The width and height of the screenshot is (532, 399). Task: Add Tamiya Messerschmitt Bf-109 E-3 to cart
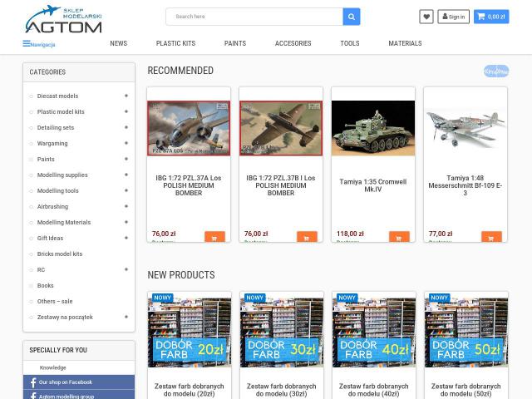491,237
